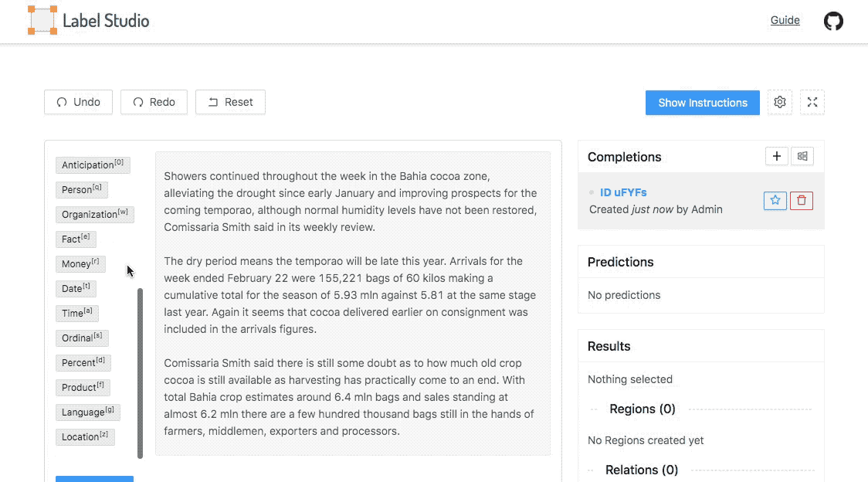This screenshot has width=868, height=482.
Task: Click the label list scrollbar
Action: click(140, 373)
